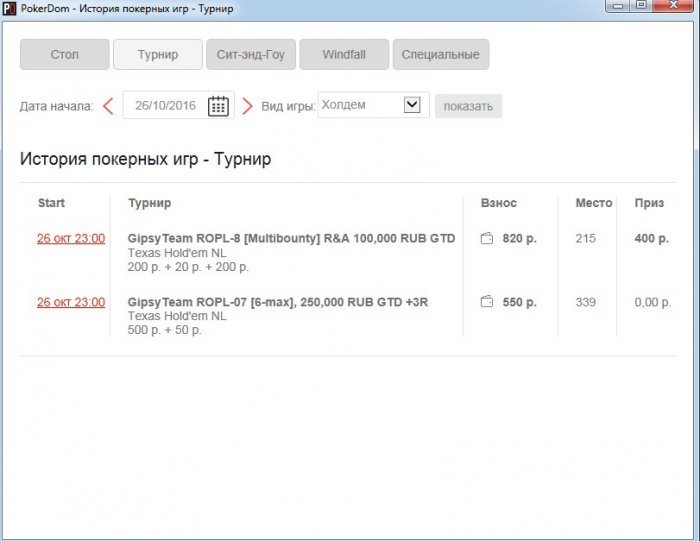Click the Дата начала label
This screenshot has height=541, width=700.
[x=56, y=106]
